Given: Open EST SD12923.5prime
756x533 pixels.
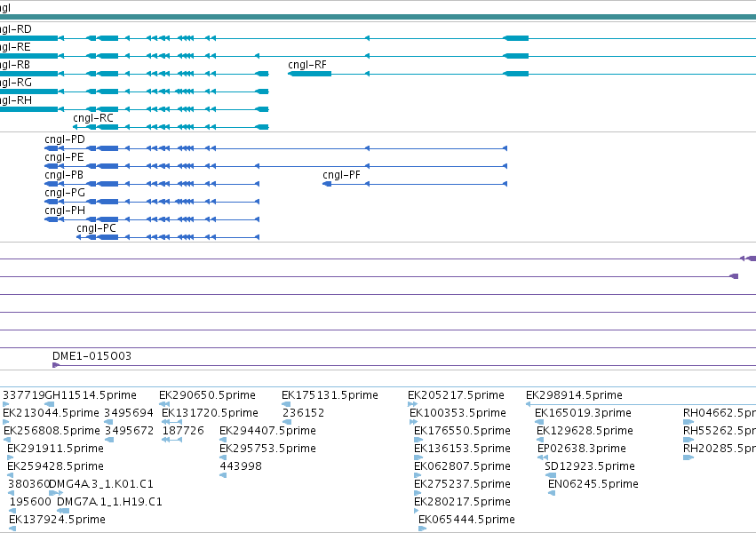Looking at the screenshot, I should (x=590, y=466).
